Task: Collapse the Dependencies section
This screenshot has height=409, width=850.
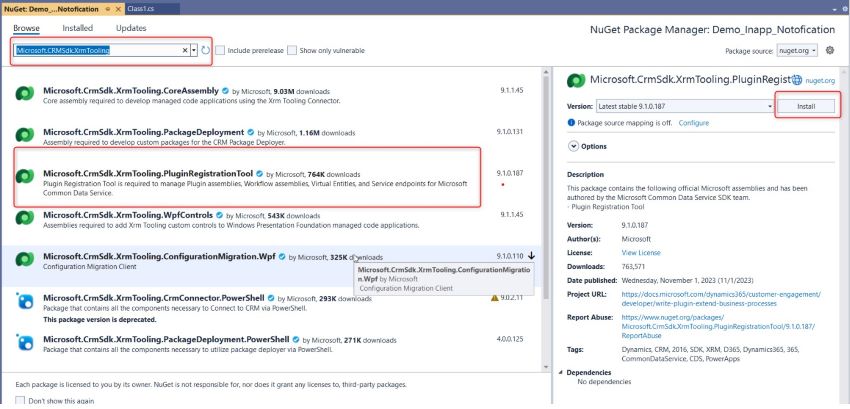Action: pos(561,373)
